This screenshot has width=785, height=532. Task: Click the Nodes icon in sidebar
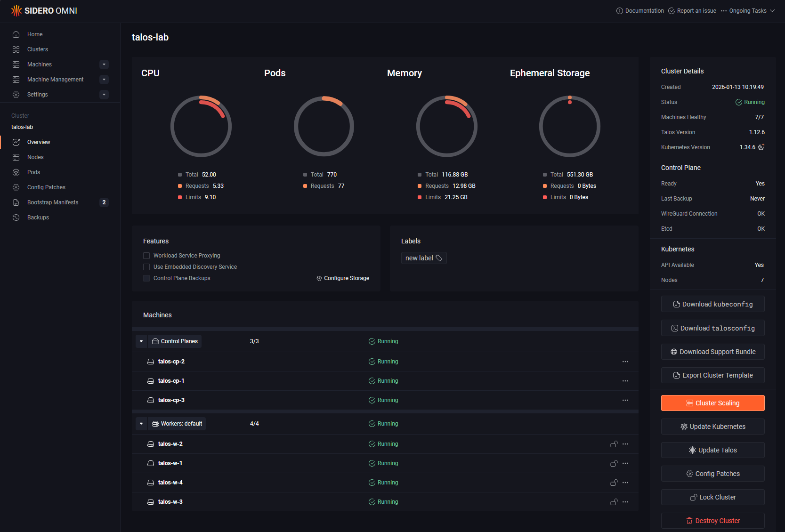tap(16, 157)
